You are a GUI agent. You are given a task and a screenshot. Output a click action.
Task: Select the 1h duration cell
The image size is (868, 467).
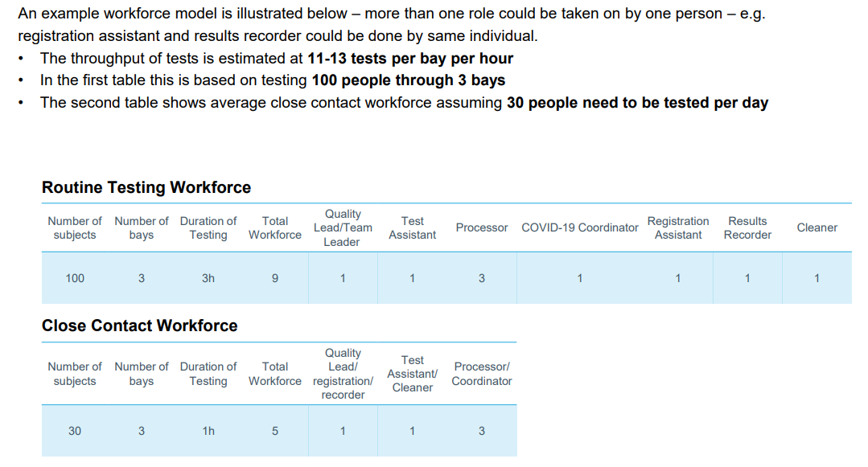click(208, 431)
